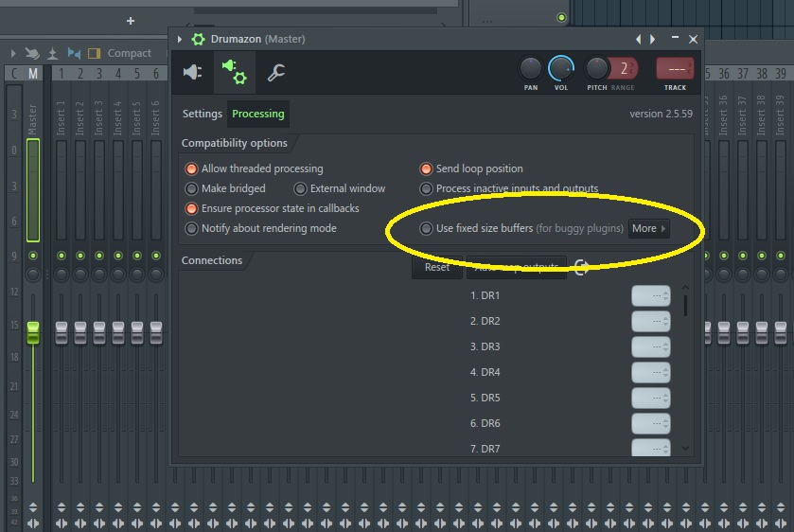This screenshot has width=794, height=532.
Task: Expand the More compatibility options menu
Action: [649, 228]
